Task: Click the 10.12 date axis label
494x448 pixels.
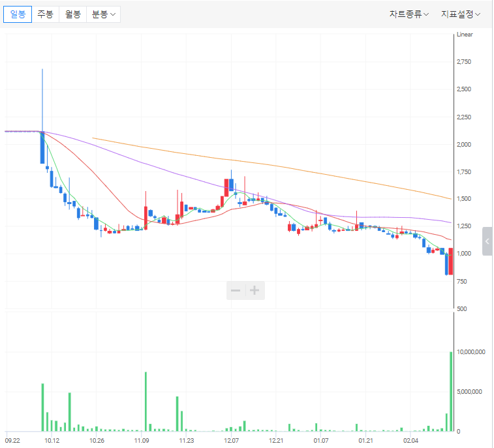Action: [x=52, y=440]
